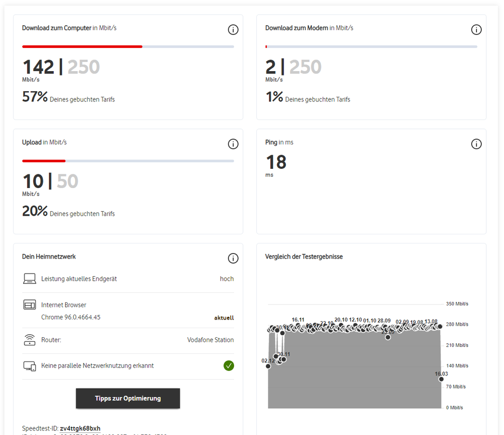This screenshot has width=504, height=435.
Task: Click the Internet Browser window icon
Action: pyautogui.click(x=30, y=305)
